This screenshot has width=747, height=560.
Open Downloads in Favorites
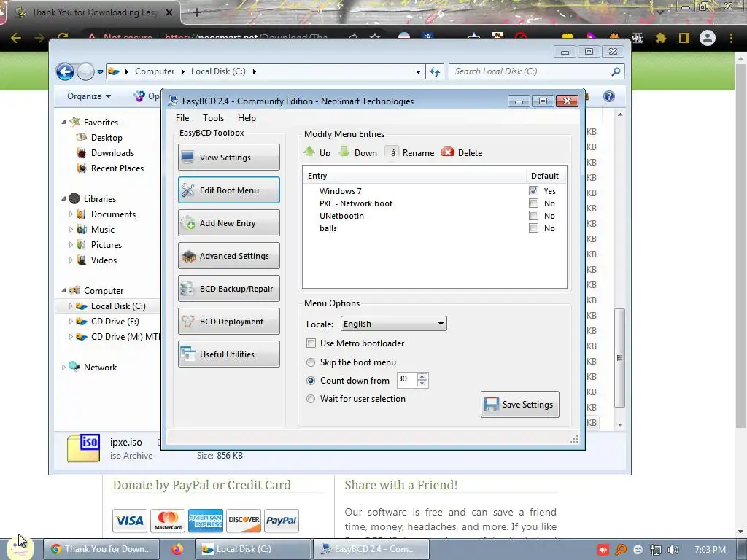coord(112,153)
